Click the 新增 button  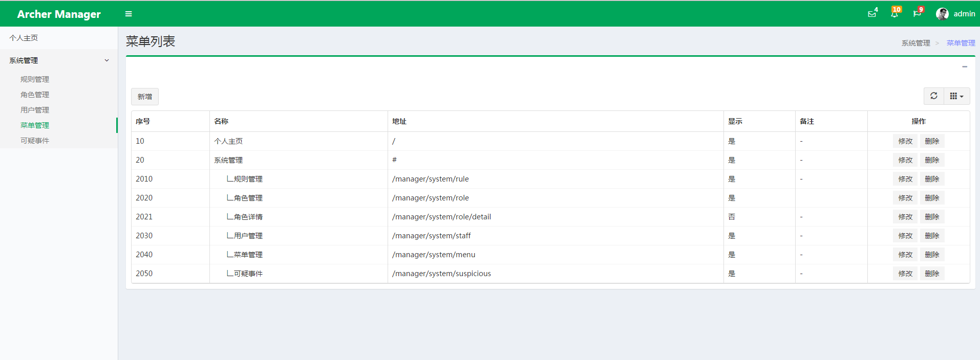(x=145, y=97)
